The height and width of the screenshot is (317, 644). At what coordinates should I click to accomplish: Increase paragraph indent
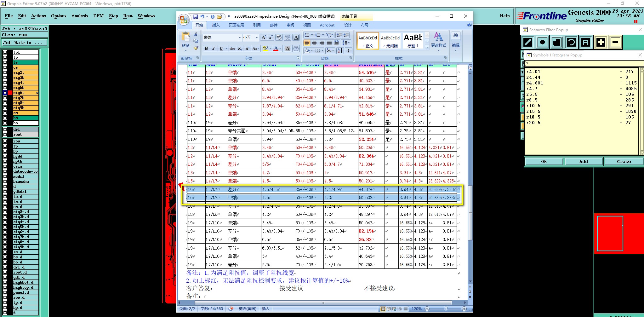point(346,35)
